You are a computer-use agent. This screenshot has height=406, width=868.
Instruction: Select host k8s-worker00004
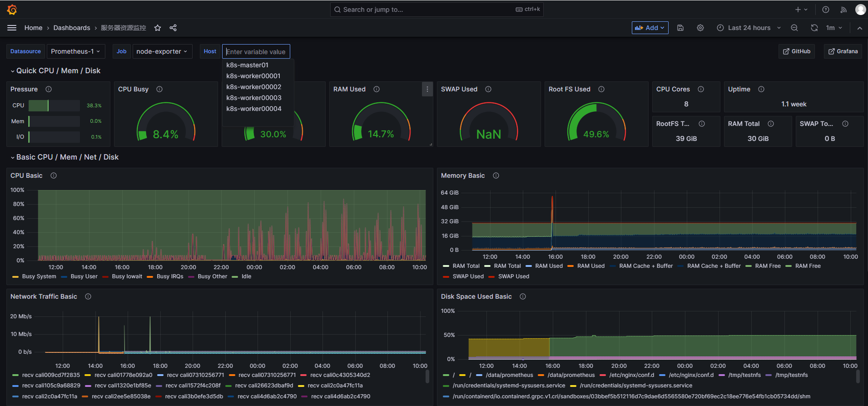[258, 109]
